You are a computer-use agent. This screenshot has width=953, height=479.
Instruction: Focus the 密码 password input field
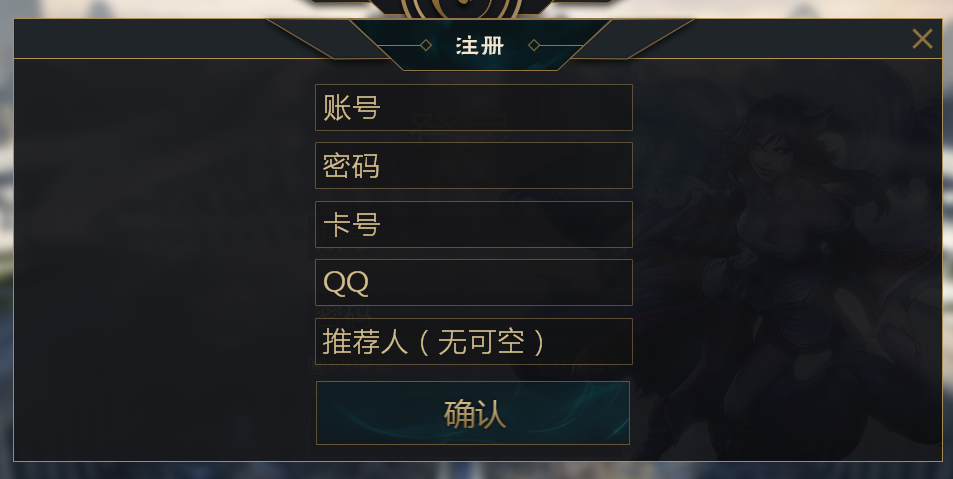[x=474, y=165]
